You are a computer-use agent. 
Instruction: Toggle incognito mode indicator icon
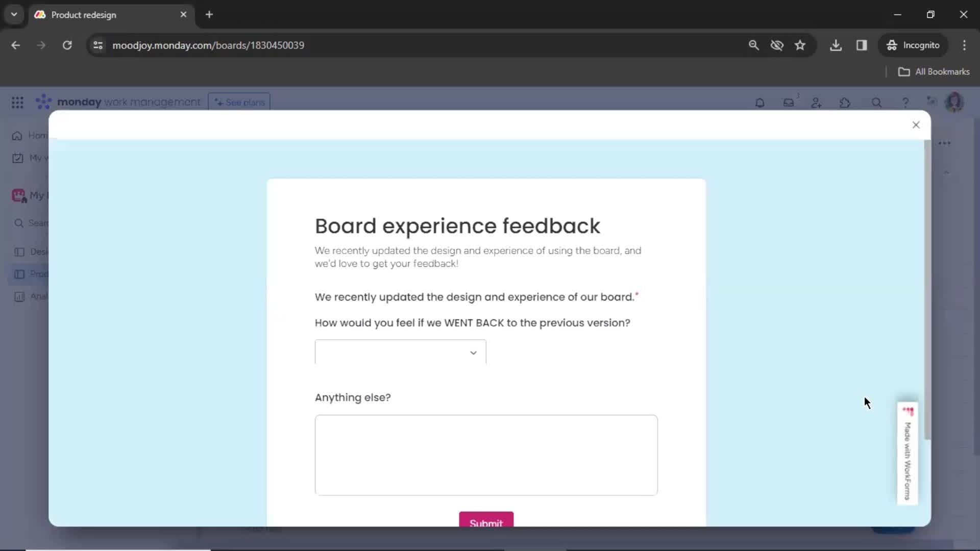(891, 45)
